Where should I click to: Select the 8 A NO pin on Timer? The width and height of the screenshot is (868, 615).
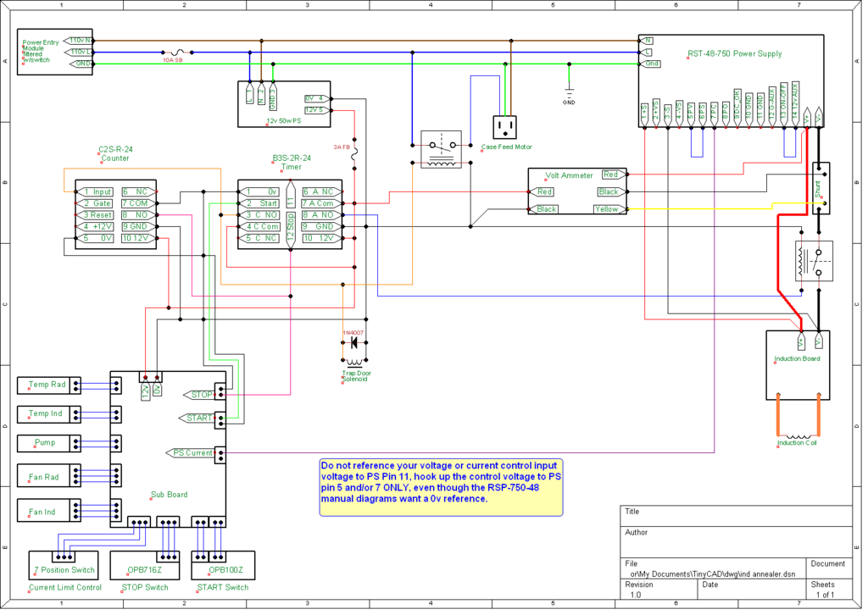[x=321, y=214]
